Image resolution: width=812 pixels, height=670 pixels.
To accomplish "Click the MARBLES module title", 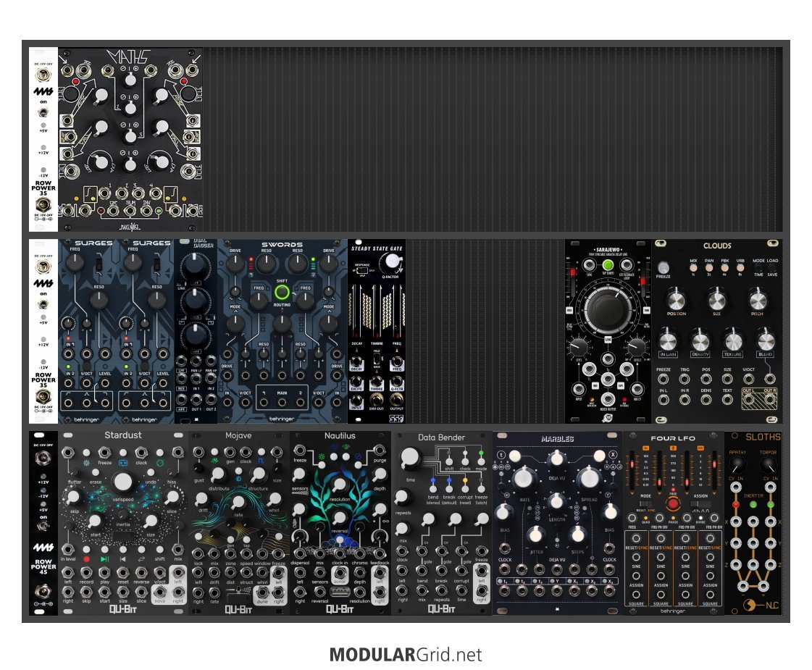I will (x=557, y=439).
